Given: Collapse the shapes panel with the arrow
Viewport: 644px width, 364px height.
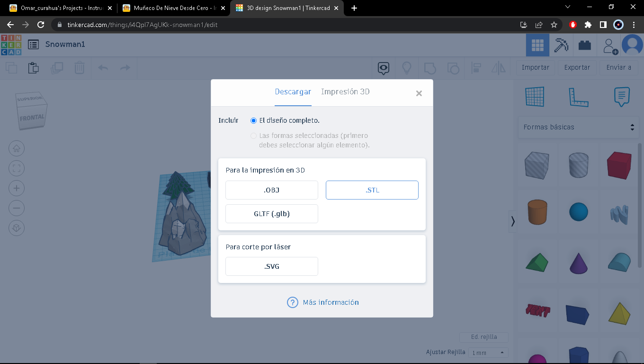Looking at the screenshot, I should tap(512, 221).
